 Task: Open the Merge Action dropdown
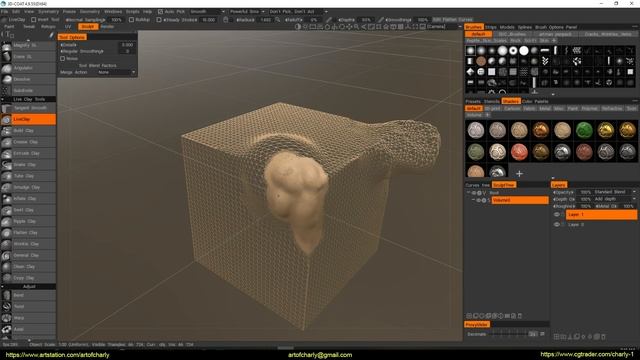tap(116, 72)
